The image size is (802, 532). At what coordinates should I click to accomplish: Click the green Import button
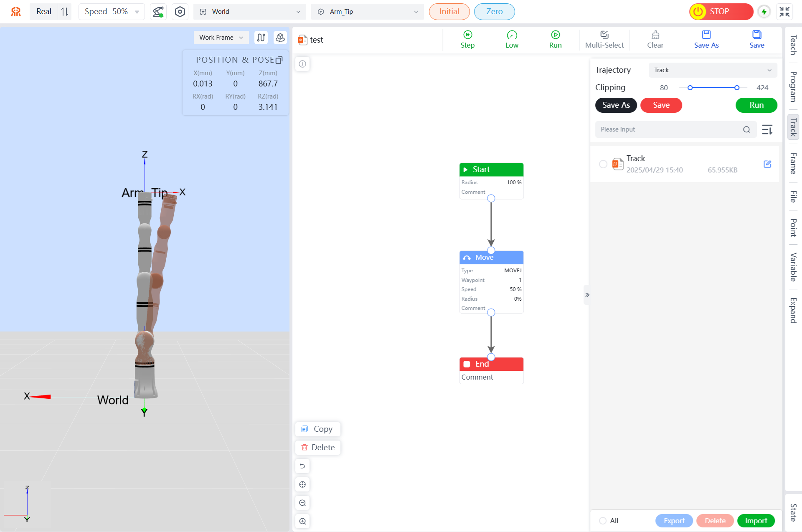pyautogui.click(x=756, y=521)
